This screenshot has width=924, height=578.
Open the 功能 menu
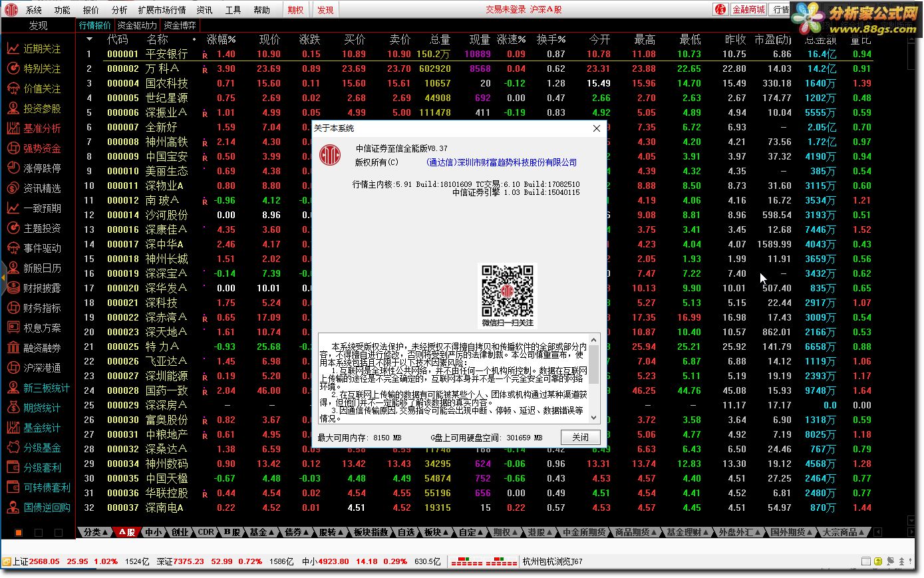pyautogui.click(x=63, y=10)
